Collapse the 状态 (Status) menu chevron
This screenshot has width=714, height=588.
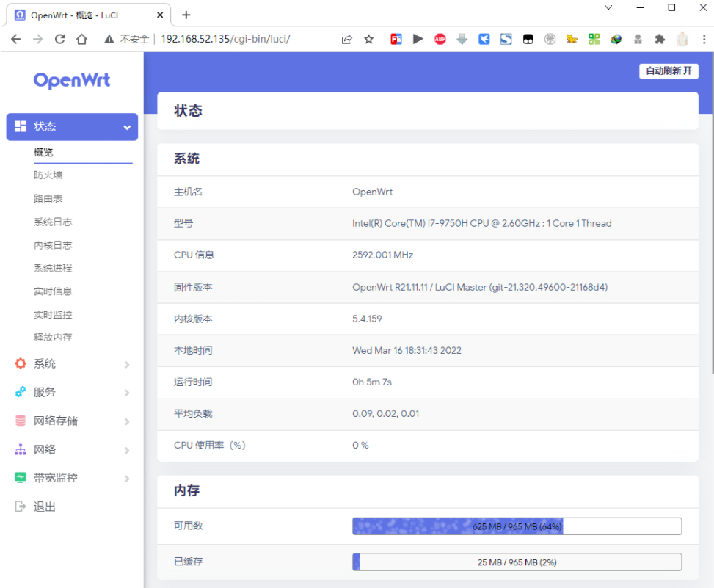pos(125,126)
